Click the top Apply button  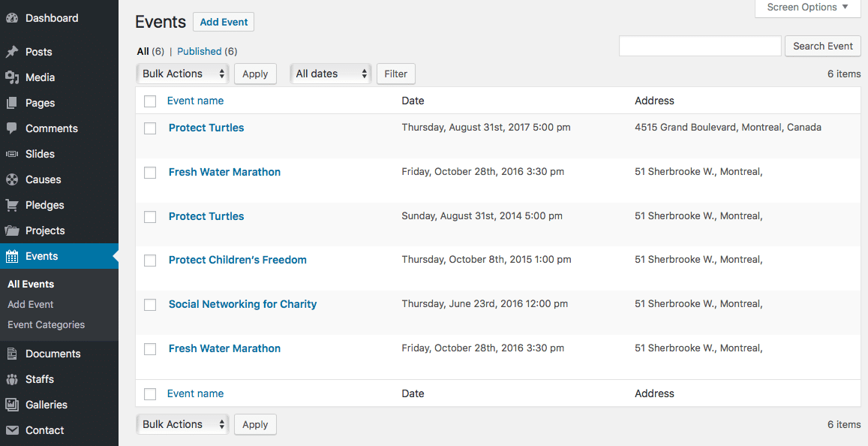pyautogui.click(x=255, y=74)
